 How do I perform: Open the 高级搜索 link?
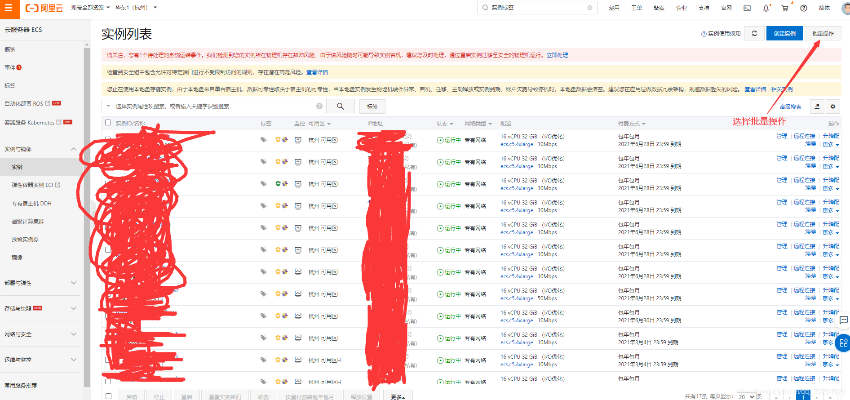790,106
